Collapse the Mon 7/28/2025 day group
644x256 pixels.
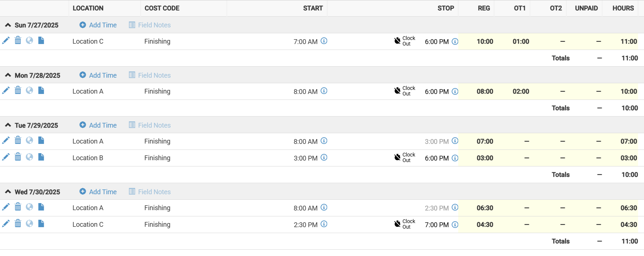click(x=8, y=75)
